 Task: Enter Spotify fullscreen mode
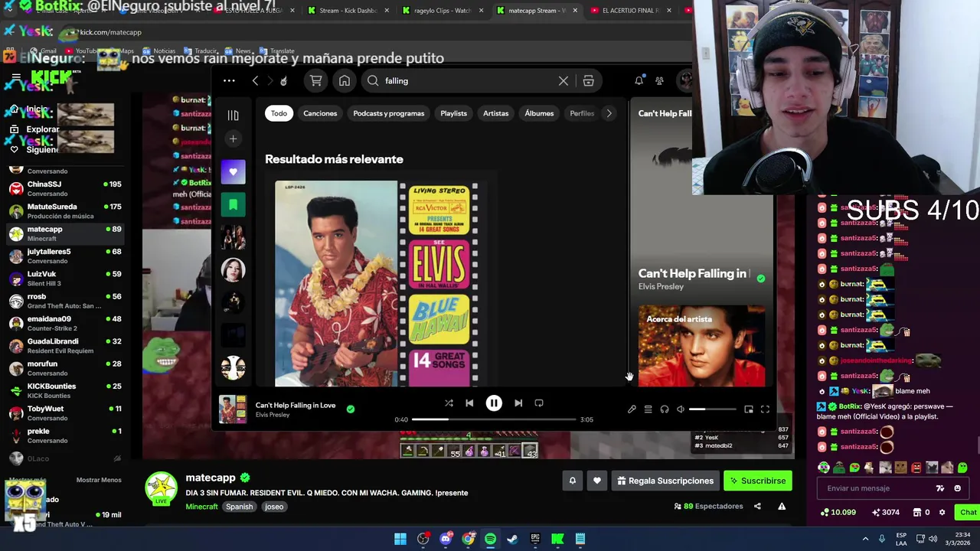click(765, 409)
